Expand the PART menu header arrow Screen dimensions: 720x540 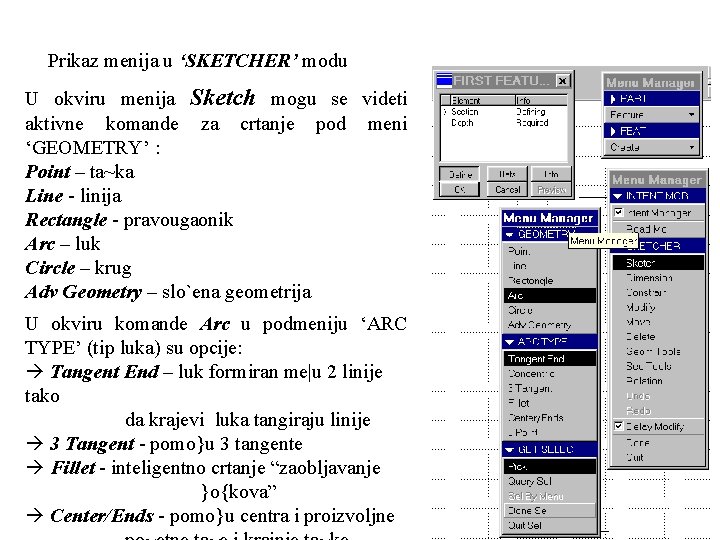(613, 99)
